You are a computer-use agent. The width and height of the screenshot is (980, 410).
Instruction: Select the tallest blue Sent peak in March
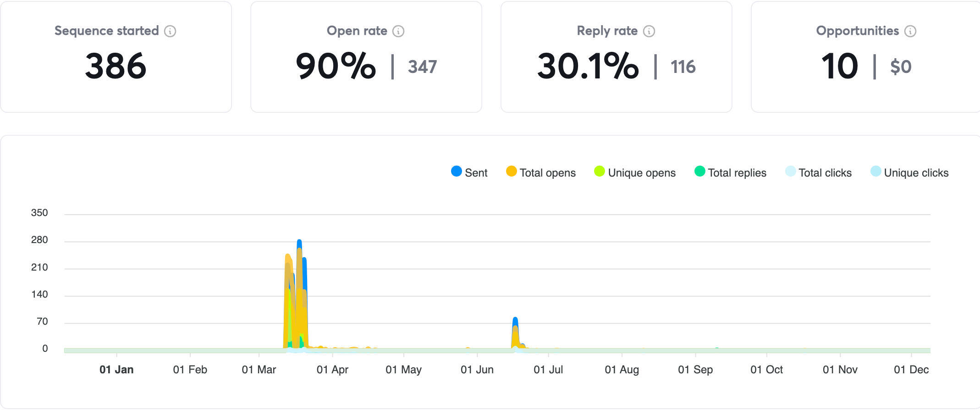(x=299, y=242)
